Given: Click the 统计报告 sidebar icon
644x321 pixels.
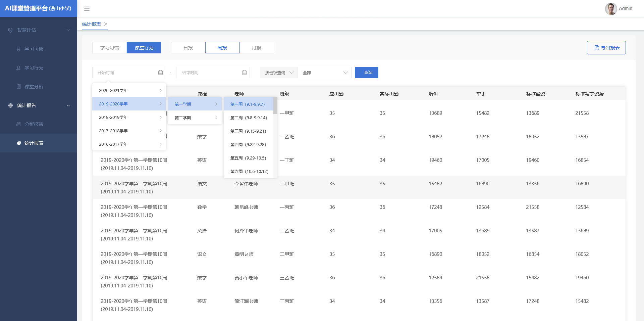Looking at the screenshot, I should click(10, 105).
